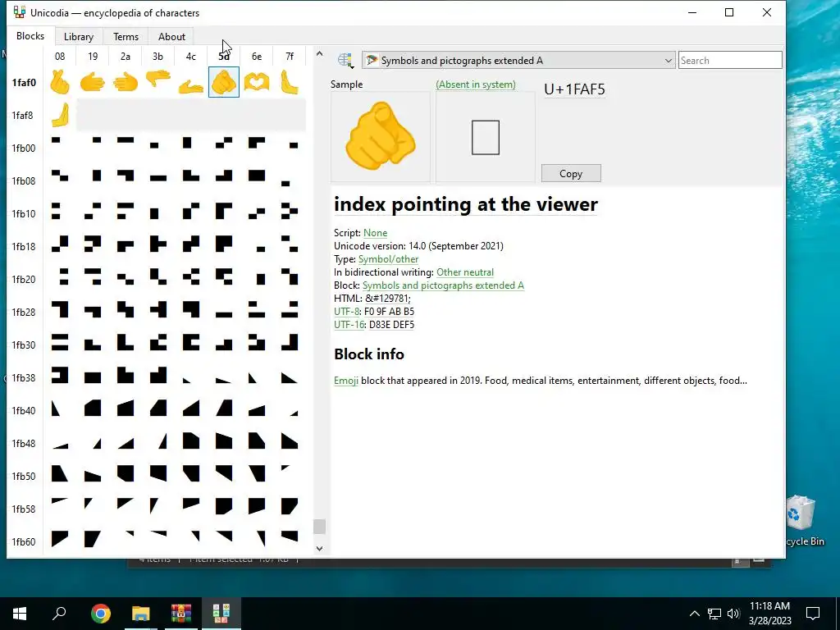The height and width of the screenshot is (630, 840).
Task: Click the Windows Start button
Action: point(20,614)
